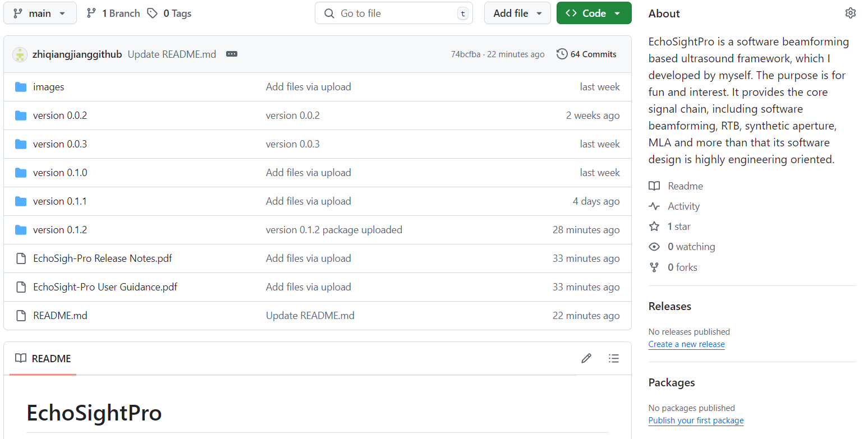Viewport: 868px width, 439px height.
Task: Open the zhiqiangjianggithub user profile link
Action: point(77,54)
